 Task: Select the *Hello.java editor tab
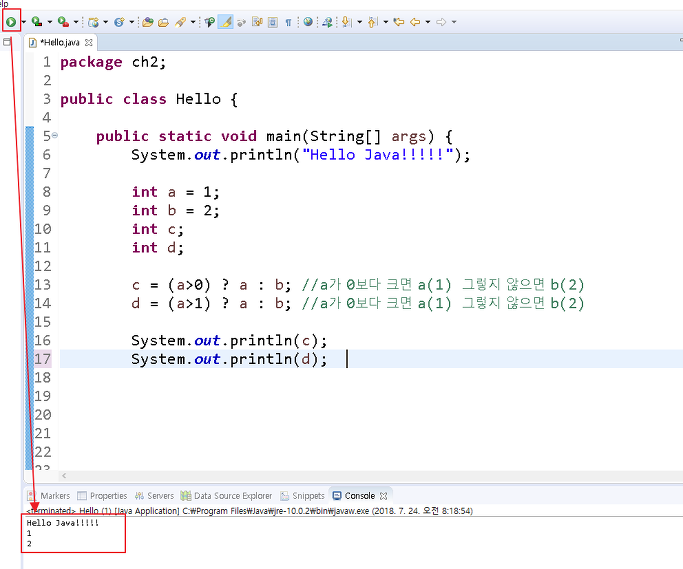[x=60, y=42]
